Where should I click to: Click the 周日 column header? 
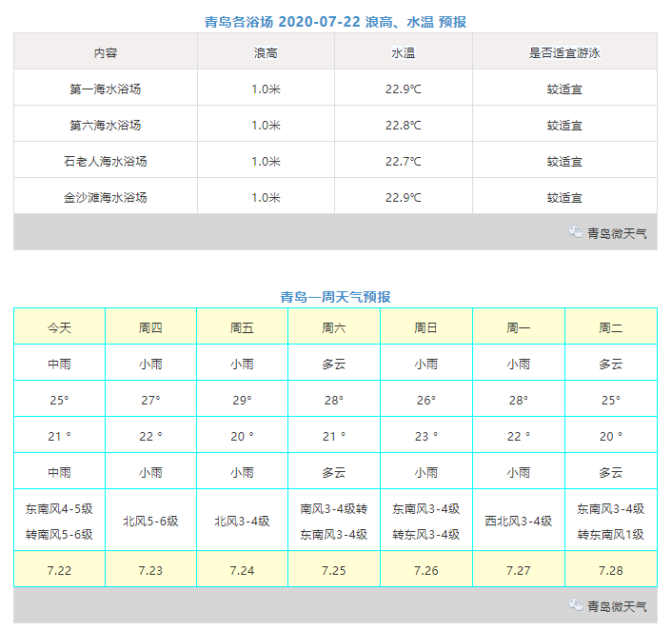point(426,328)
